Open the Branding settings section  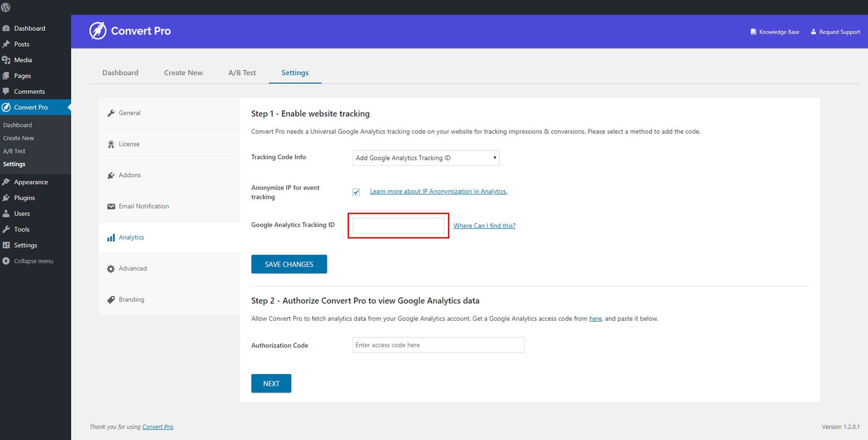click(x=169, y=300)
